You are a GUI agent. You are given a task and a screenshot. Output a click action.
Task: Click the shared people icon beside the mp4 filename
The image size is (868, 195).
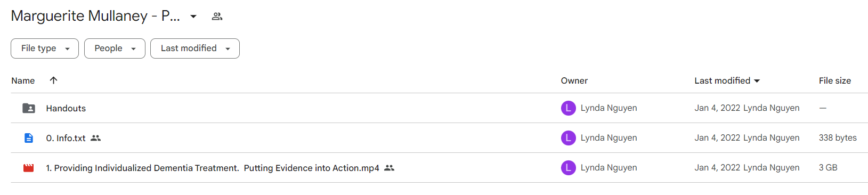point(390,168)
